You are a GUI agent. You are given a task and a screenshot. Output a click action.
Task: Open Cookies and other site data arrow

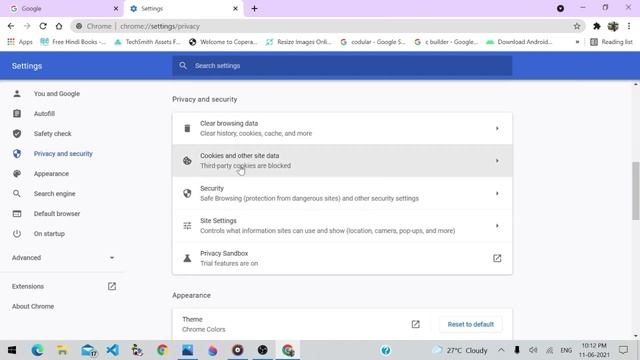(x=497, y=161)
